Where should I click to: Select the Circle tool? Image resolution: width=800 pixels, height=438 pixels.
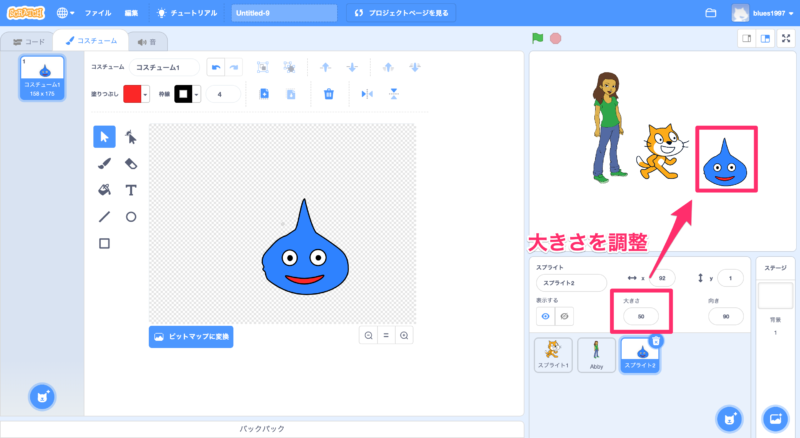point(131,216)
